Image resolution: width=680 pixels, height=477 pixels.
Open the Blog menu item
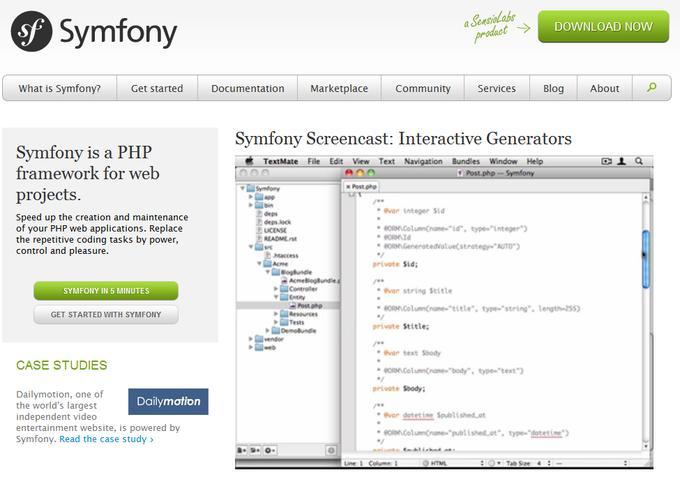pos(553,88)
